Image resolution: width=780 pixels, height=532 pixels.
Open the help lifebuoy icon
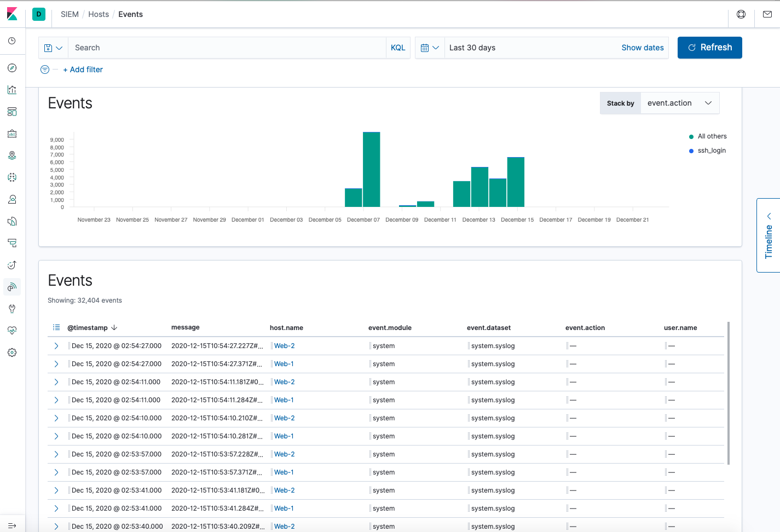point(741,14)
